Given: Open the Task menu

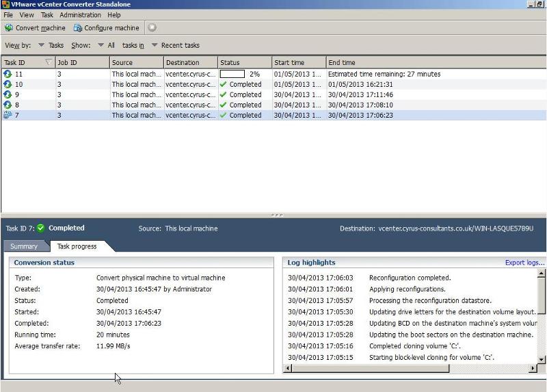Looking at the screenshot, I should pyautogui.click(x=46, y=14).
